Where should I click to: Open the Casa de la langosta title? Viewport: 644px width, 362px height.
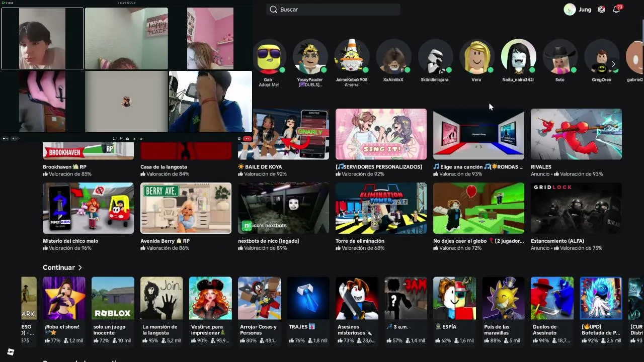[164, 167]
